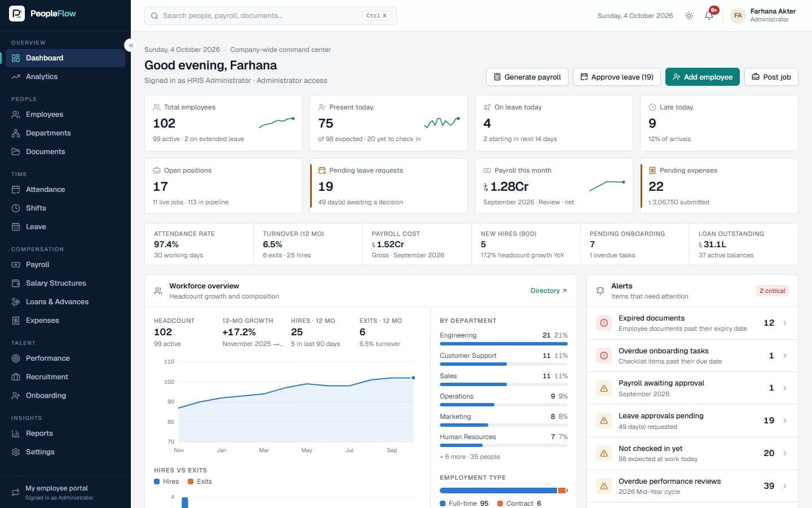
Task: Click the Shifts clock icon in sidebar
Action: click(x=16, y=208)
